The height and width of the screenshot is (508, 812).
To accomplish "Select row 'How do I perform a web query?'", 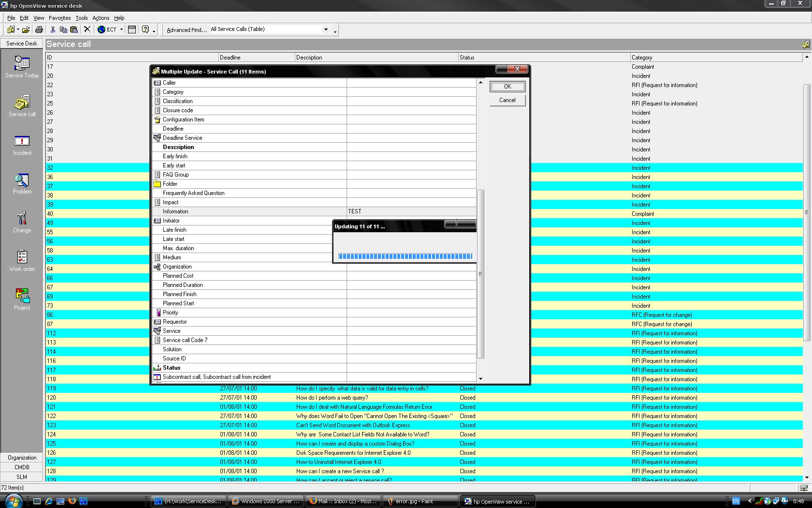I will (x=424, y=398).
